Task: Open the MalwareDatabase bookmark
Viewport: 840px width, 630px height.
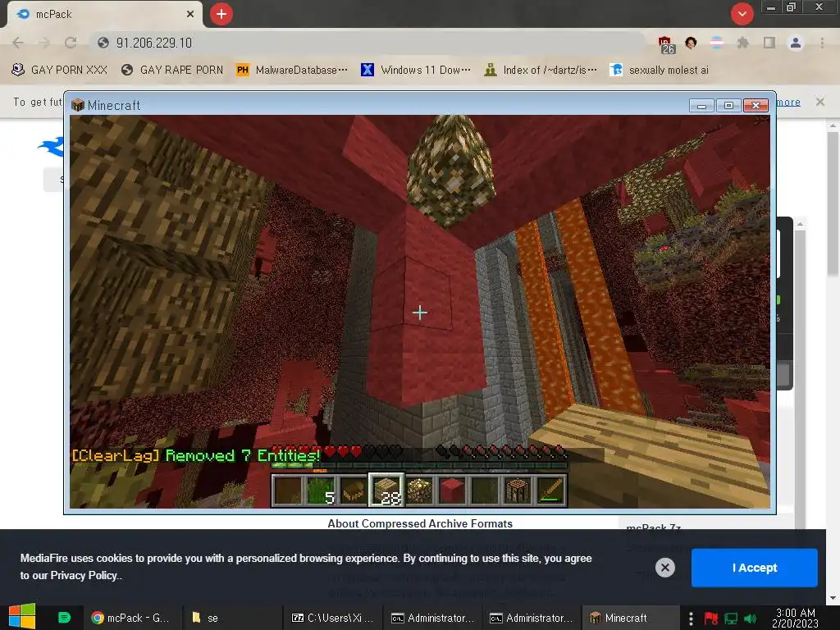Action: pyautogui.click(x=292, y=71)
